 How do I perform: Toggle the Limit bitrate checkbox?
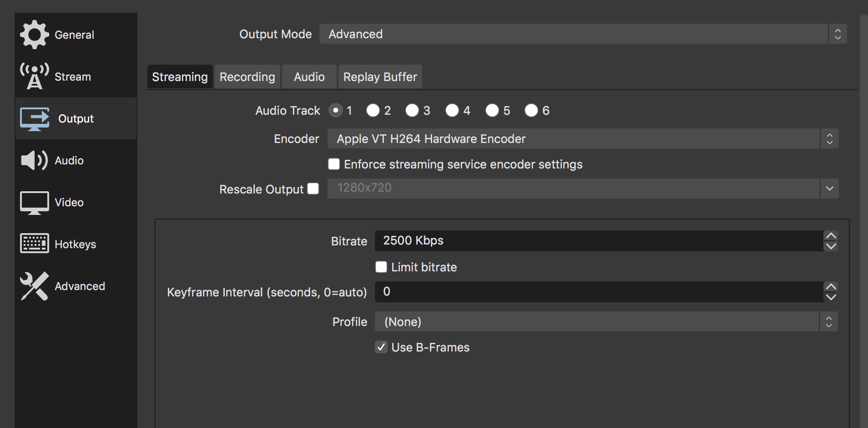click(x=381, y=267)
